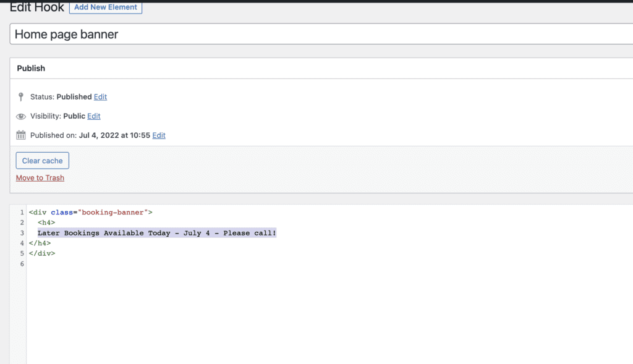
Task: Click the Publish panel header
Action: (321, 68)
